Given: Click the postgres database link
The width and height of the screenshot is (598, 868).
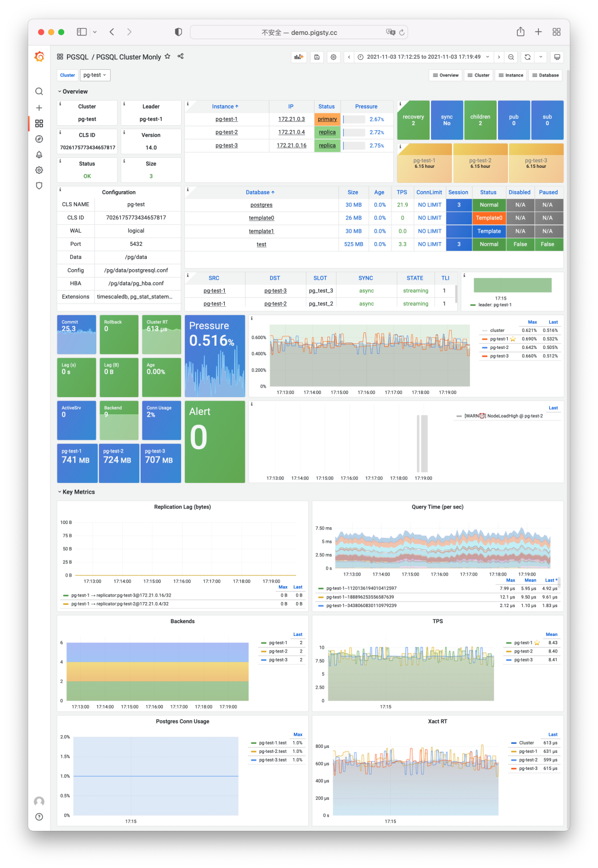Looking at the screenshot, I should [261, 205].
